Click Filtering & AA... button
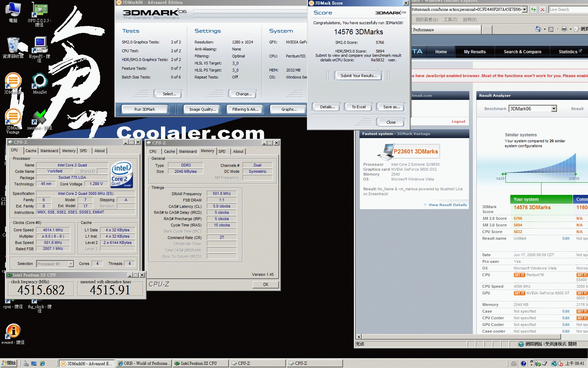The image size is (588, 368). click(245, 109)
